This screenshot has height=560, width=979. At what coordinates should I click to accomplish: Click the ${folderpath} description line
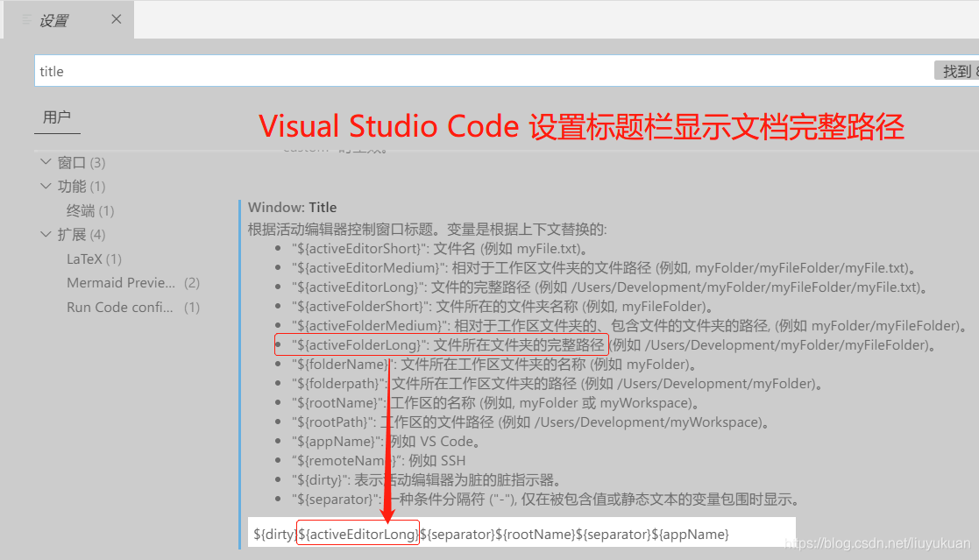557,384
